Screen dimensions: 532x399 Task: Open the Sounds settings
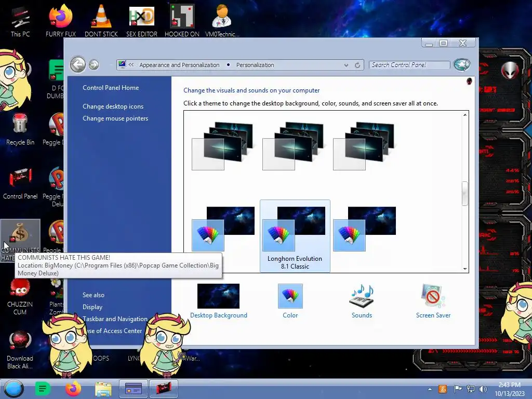point(362,301)
